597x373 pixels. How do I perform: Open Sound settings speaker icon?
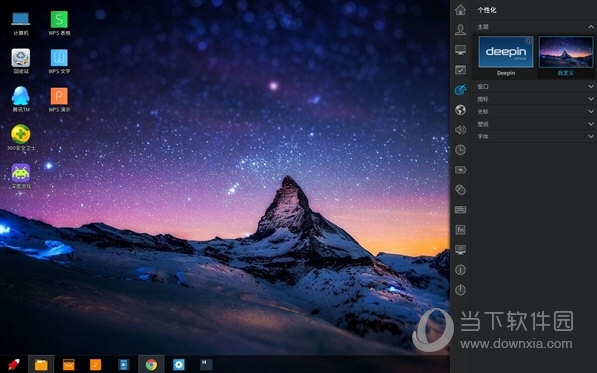click(460, 130)
